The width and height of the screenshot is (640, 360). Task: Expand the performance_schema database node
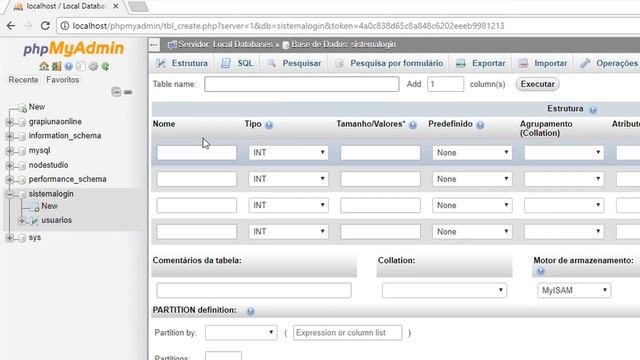[x=9, y=180]
